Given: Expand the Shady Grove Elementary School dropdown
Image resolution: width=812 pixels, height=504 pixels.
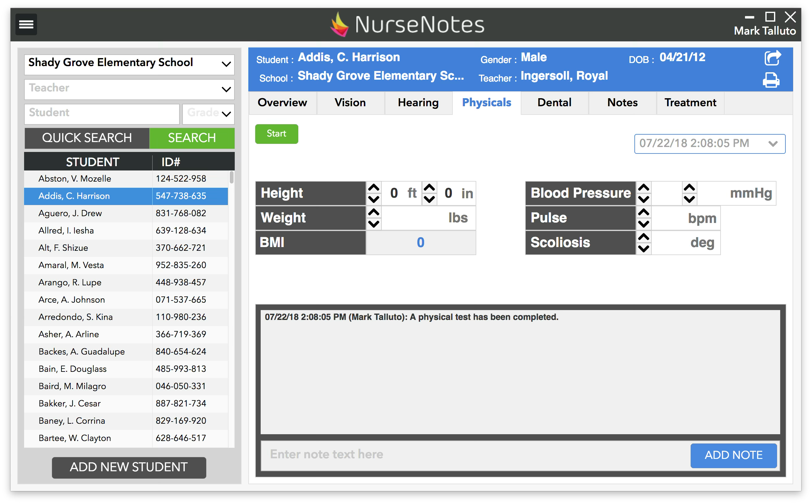Looking at the screenshot, I should click(226, 64).
